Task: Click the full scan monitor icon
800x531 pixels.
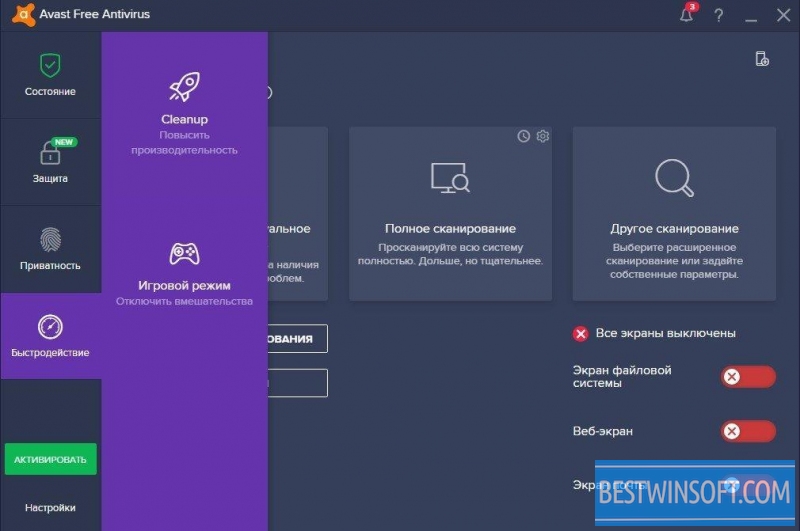Action: click(450, 178)
